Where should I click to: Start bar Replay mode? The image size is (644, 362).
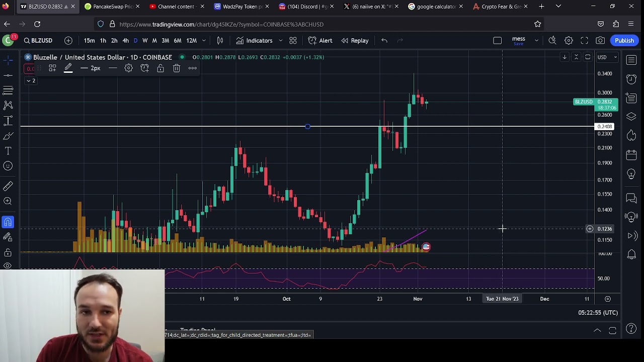[355, 40]
